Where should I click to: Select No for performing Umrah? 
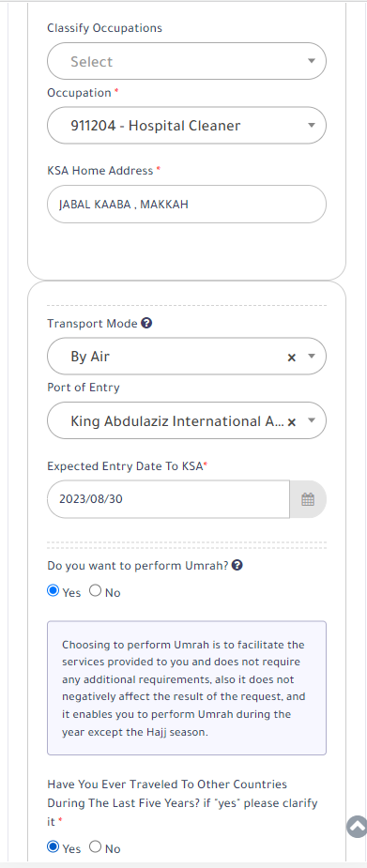click(x=95, y=590)
